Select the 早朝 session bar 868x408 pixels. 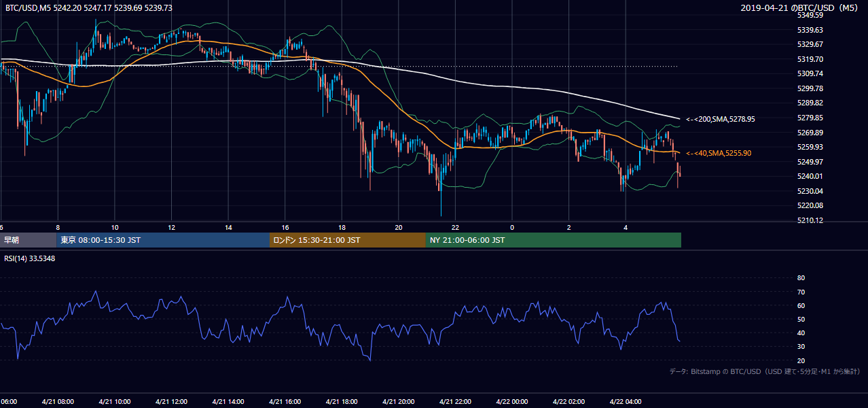click(x=29, y=240)
